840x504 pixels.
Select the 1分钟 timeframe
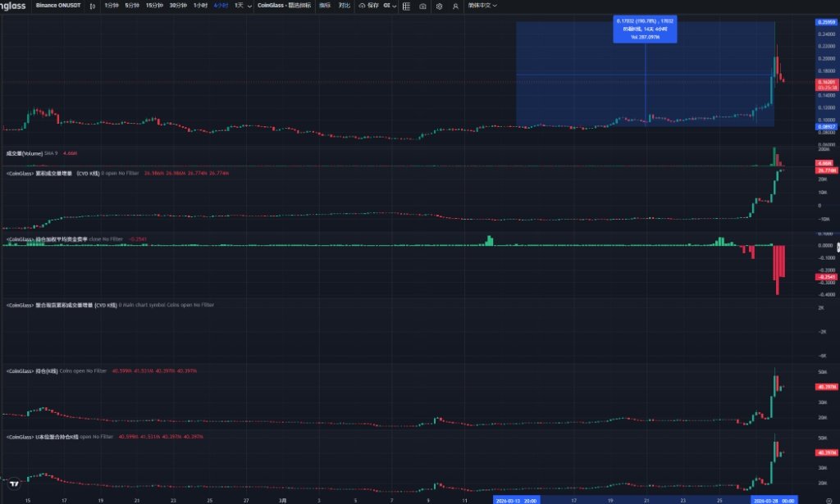point(112,6)
